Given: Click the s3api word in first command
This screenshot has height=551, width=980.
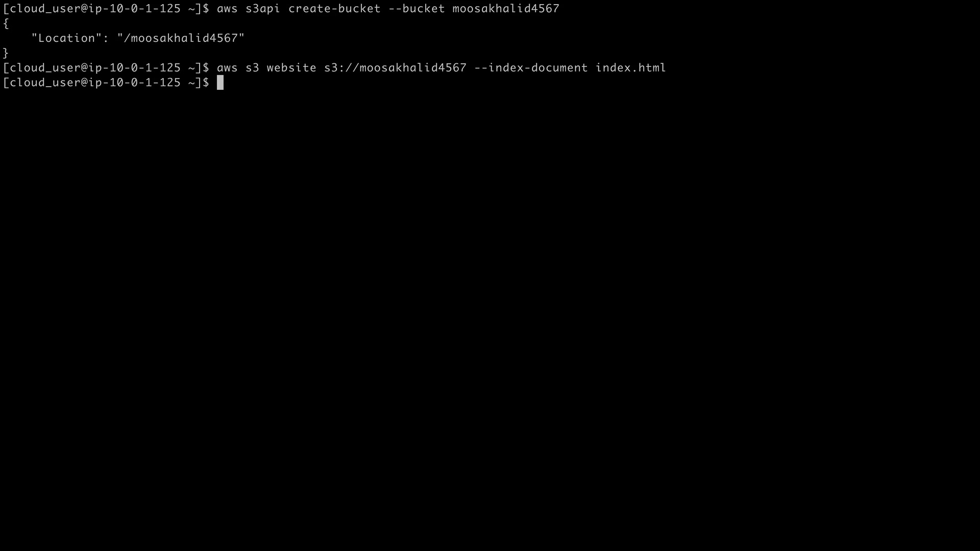Looking at the screenshot, I should (263, 9).
